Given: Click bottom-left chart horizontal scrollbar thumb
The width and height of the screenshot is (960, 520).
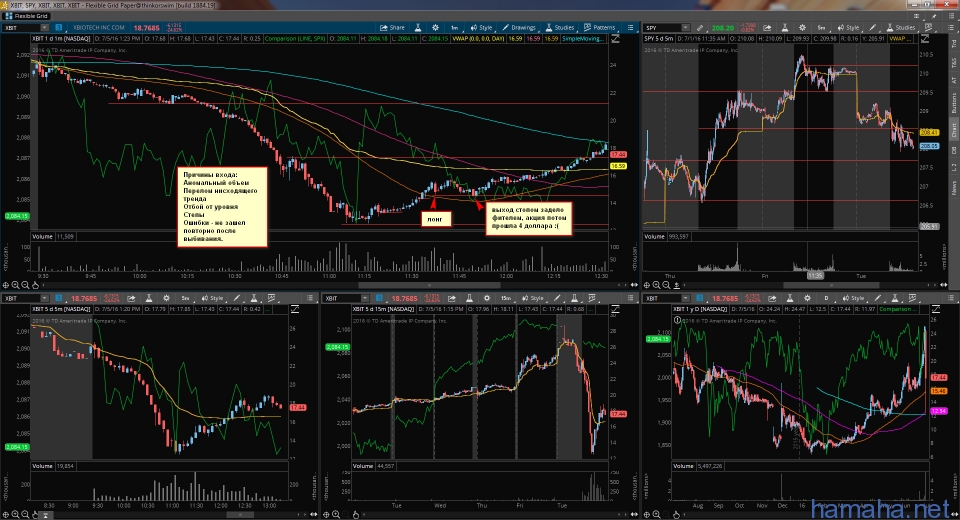Looking at the screenshot, I should (240, 514).
